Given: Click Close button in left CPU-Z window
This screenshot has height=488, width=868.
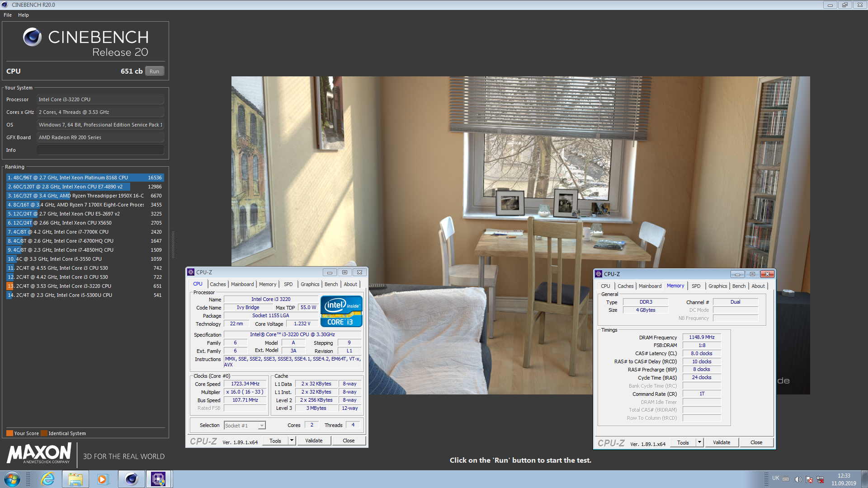Looking at the screenshot, I should pos(349,441).
